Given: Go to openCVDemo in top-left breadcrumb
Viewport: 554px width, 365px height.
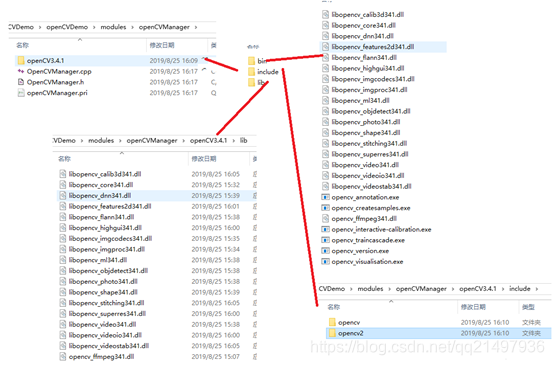Looking at the screenshot, I should tap(67, 27).
